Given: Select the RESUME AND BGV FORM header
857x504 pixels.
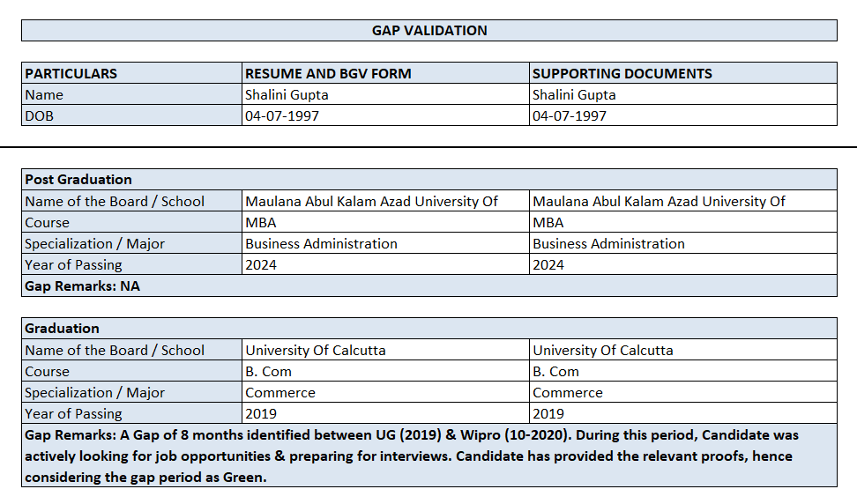Looking at the screenshot, I should pyautogui.click(x=328, y=73).
